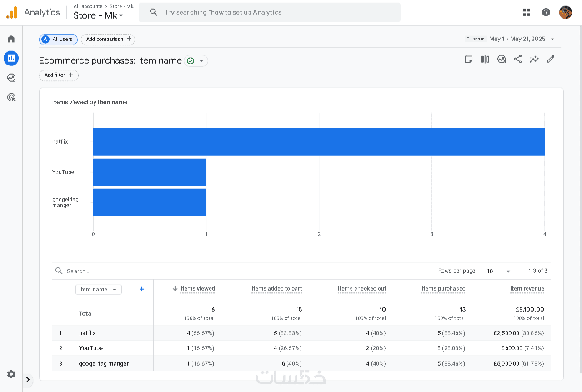Click the Total row label
This screenshot has width=582, height=392.
[86, 314]
